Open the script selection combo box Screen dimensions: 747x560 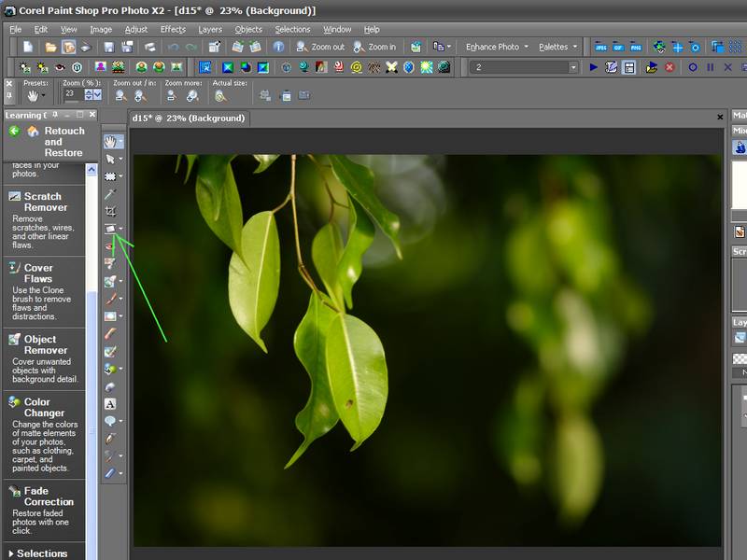(524, 67)
